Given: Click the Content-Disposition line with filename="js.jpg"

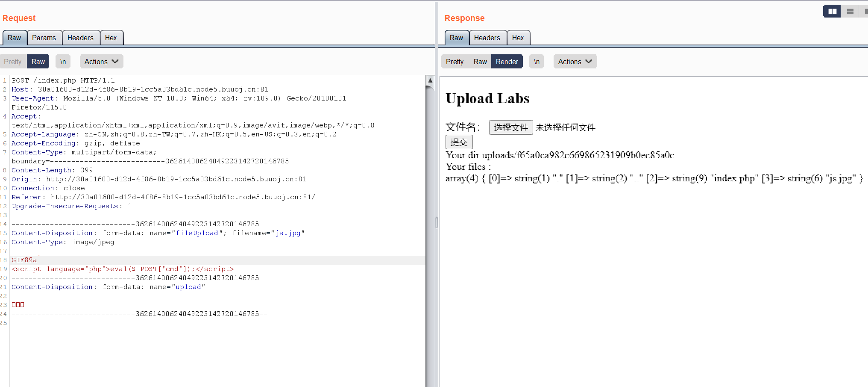Looking at the screenshot, I should (158, 233).
